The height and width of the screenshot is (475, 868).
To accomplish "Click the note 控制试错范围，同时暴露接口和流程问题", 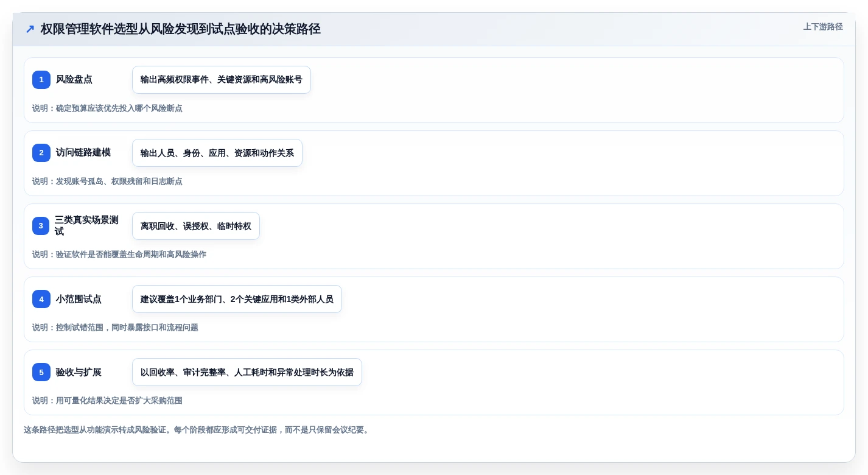I will tap(115, 328).
